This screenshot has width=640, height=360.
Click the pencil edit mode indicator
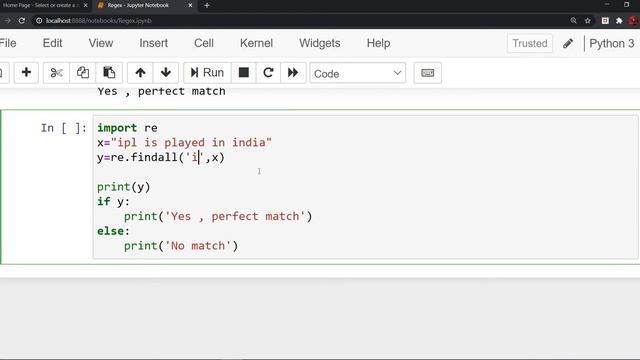[x=568, y=43]
